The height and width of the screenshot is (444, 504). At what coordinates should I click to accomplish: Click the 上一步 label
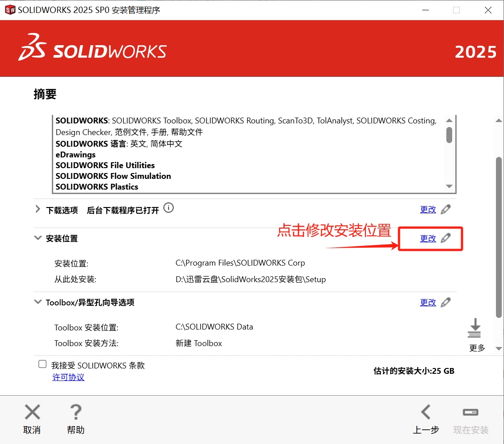coord(426,430)
